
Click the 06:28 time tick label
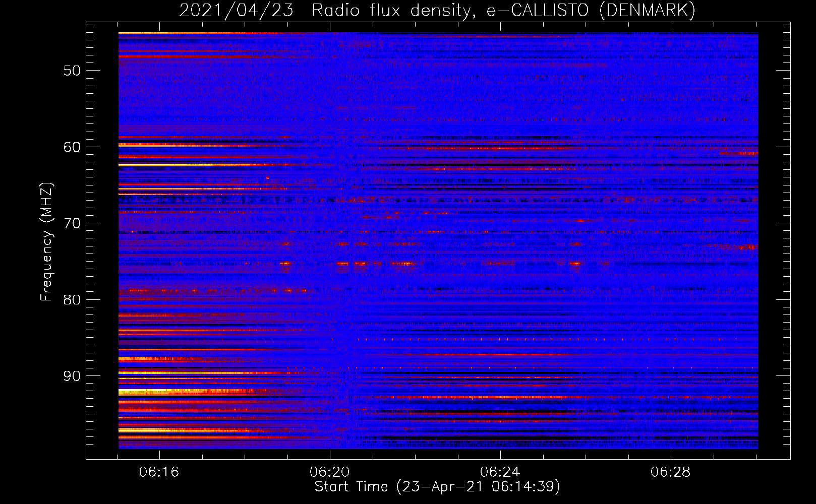(670, 472)
